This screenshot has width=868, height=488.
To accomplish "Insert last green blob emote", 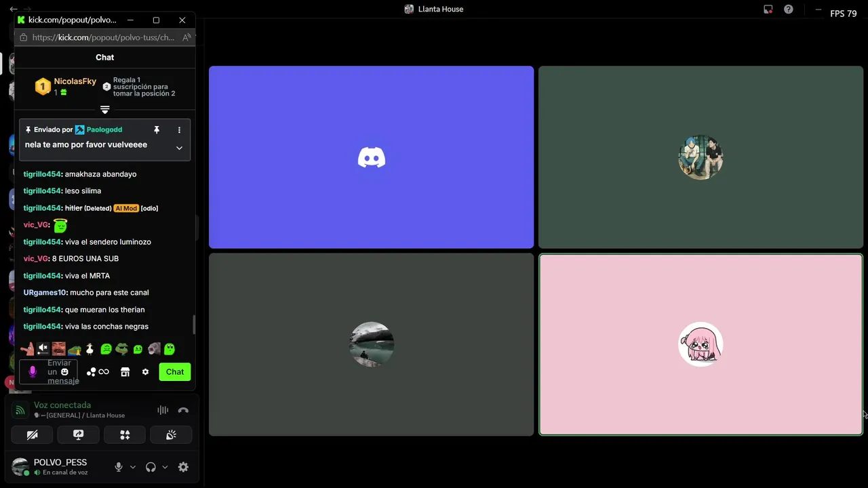I will tap(170, 349).
